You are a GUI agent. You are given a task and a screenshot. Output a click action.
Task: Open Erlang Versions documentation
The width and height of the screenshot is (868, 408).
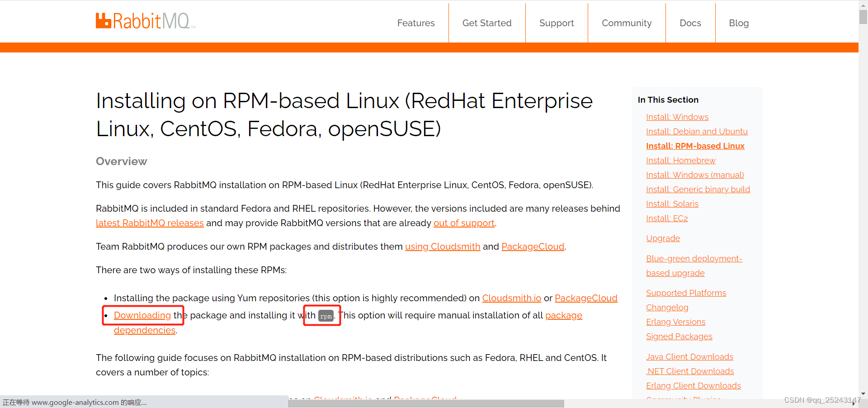[x=675, y=322]
